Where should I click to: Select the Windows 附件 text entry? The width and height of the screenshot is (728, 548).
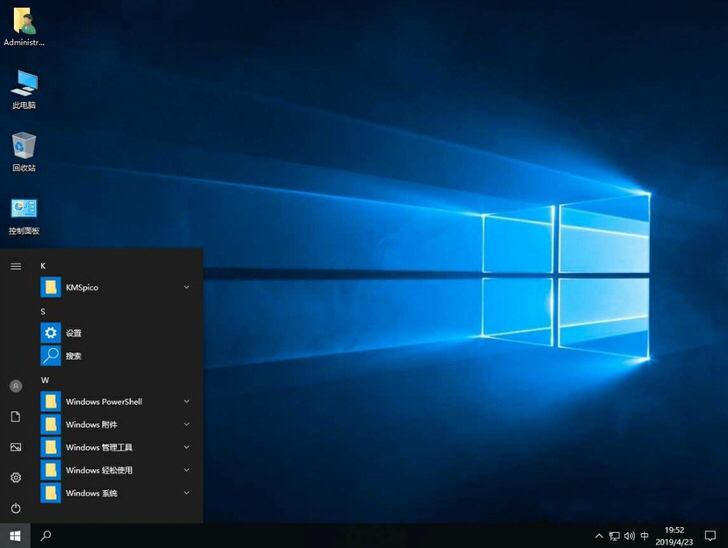[91, 424]
